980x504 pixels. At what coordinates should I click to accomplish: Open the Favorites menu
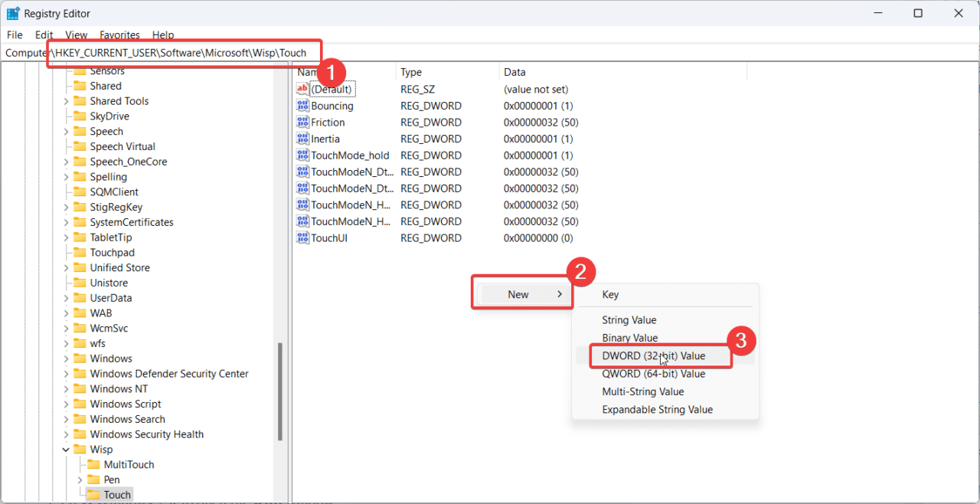[x=119, y=35]
